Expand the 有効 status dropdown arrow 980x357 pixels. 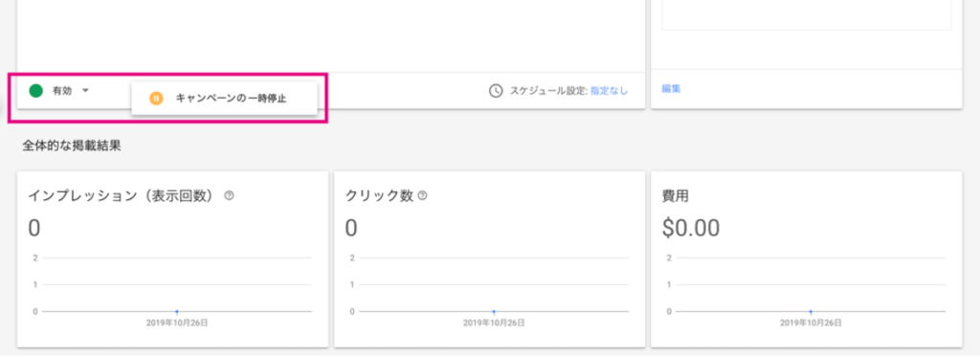pos(85,91)
